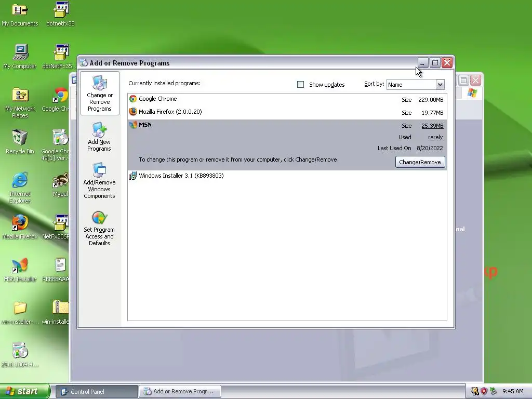Screen dimensions: 532x399
Task: Open Add/Remove Windows Components
Action: 99,180
